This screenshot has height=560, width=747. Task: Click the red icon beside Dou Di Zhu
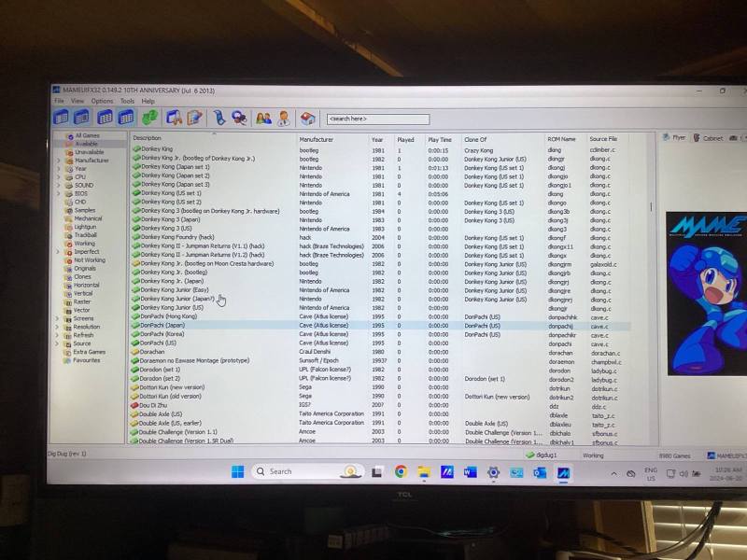[134, 405]
